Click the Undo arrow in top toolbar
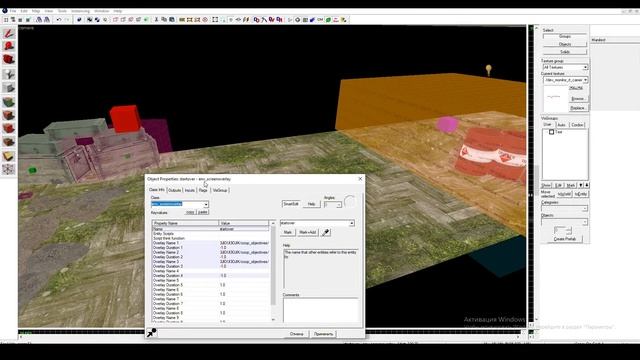 [x=59, y=20]
